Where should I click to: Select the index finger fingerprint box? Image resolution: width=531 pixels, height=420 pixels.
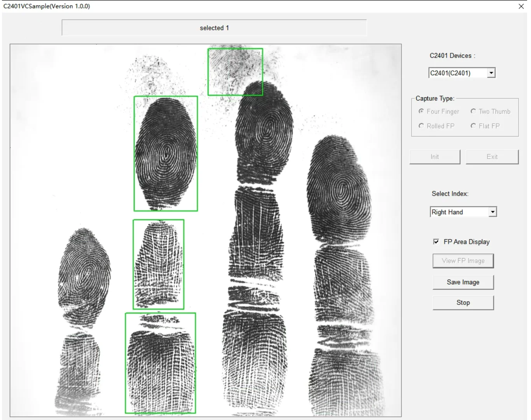coord(166,154)
